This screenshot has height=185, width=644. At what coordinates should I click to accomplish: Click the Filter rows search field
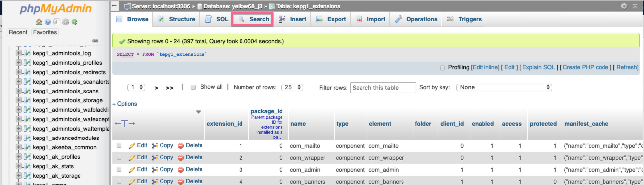point(383,88)
